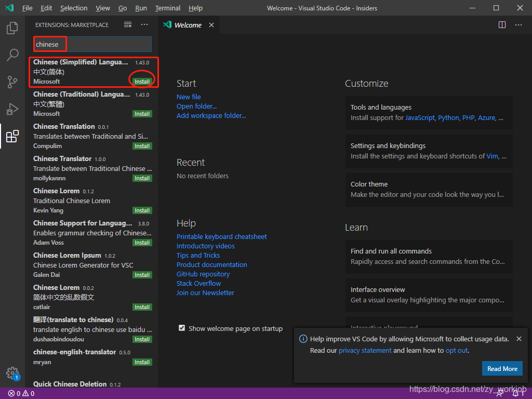Open Stack Overflow link
532x399 pixels.
point(198,283)
